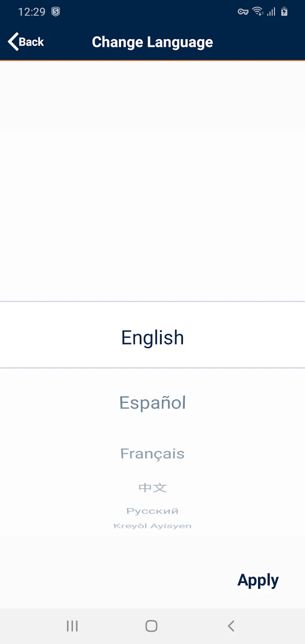Tap the Android home button

coord(152,626)
